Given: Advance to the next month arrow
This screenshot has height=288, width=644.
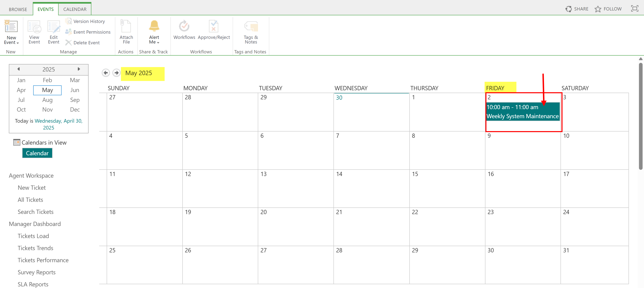Looking at the screenshot, I should tap(117, 73).
